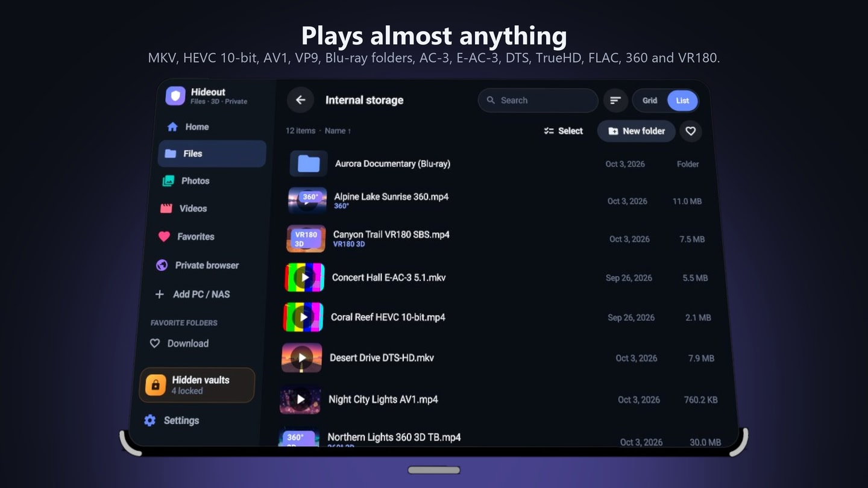Image resolution: width=868 pixels, height=488 pixels.
Task: Play Coral Reef HEVC 10-bit.mp4 thumbnail
Action: [303, 317]
